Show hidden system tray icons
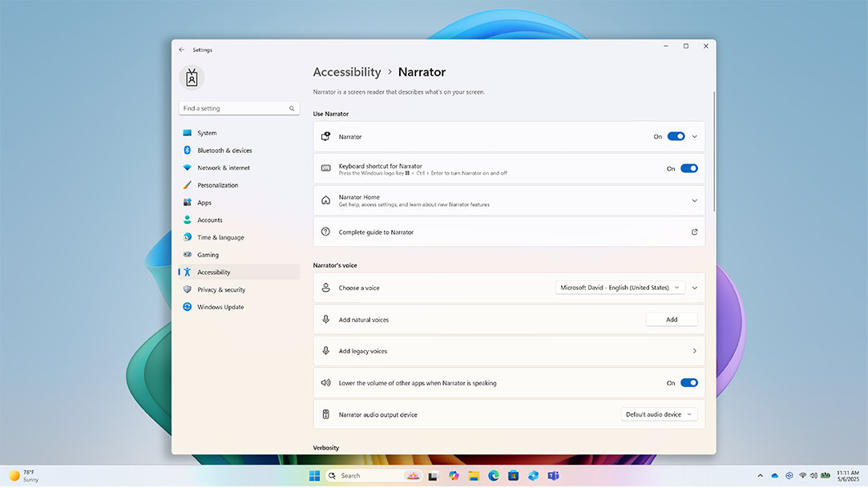This screenshot has height=488, width=868. pyautogui.click(x=760, y=476)
